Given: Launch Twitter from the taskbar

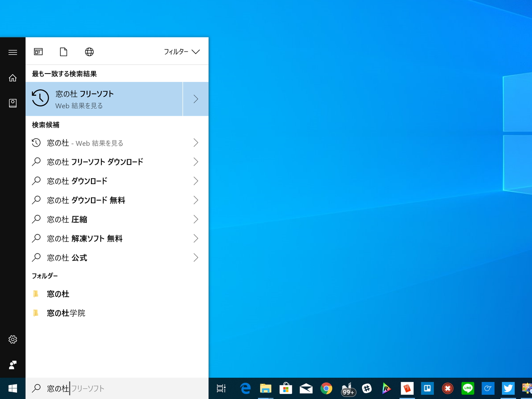Looking at the screenshot, I should [508, 388].
